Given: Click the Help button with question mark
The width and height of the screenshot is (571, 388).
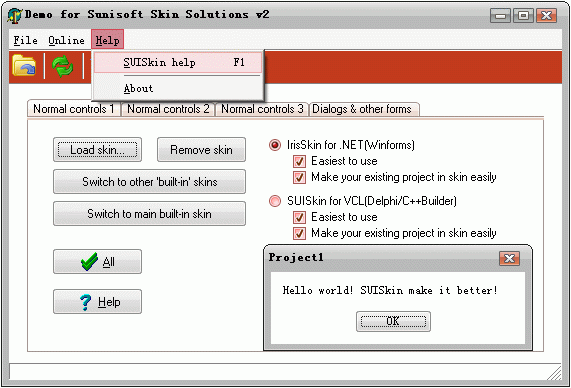Looking at the screenshot, I should [x=97, y=302].
